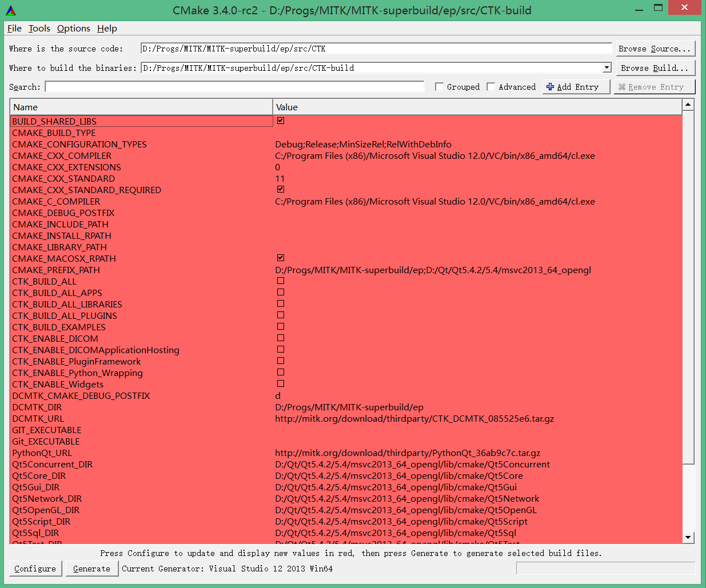Viewport: 706px width, 588px height.
Task: Open the Options menu
Action: coord(74,29)
